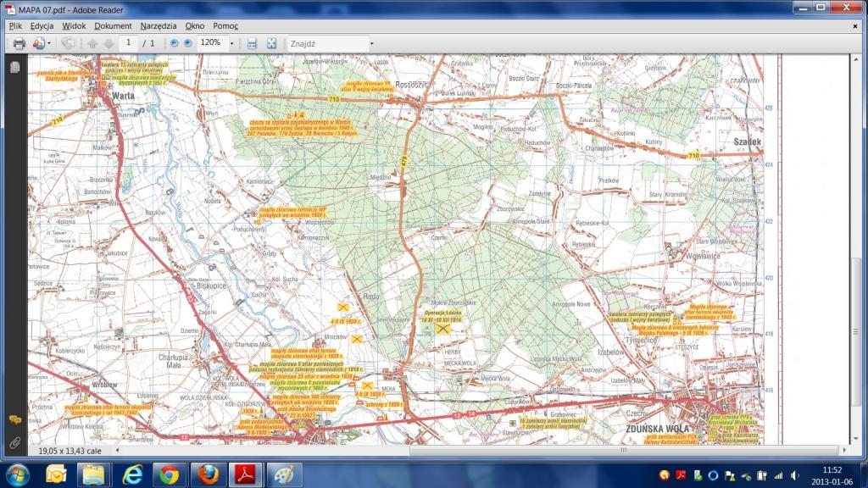Viewport: 868px width, 488px height.
Task: Open the Edycja menu
Action: coord(42,26)
